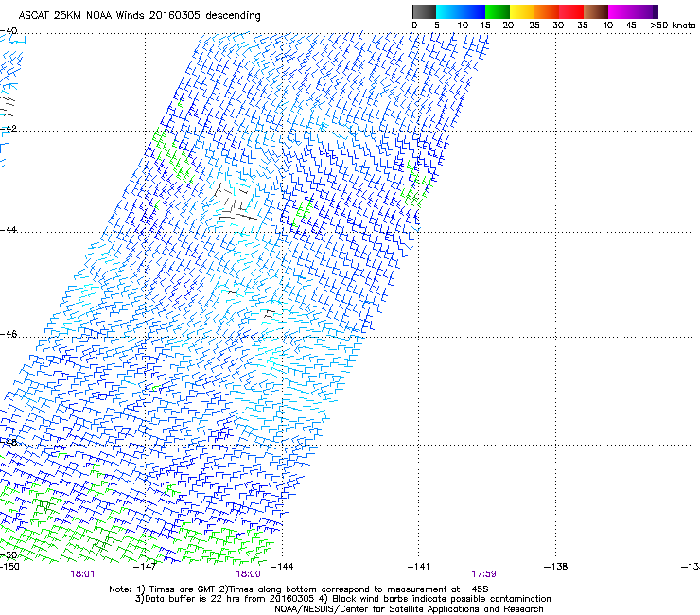This screenshot has width=700, height=615.
Task: Click the -150 longitude axis label
Action: pos(9,567)
